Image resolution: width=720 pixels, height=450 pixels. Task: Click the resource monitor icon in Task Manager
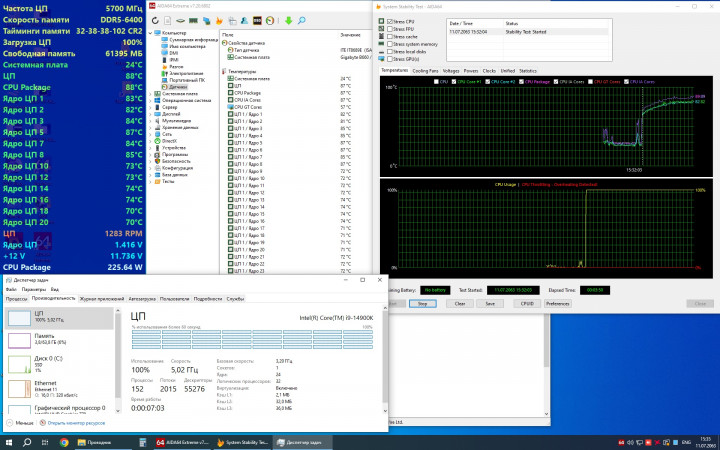(42, 423)
